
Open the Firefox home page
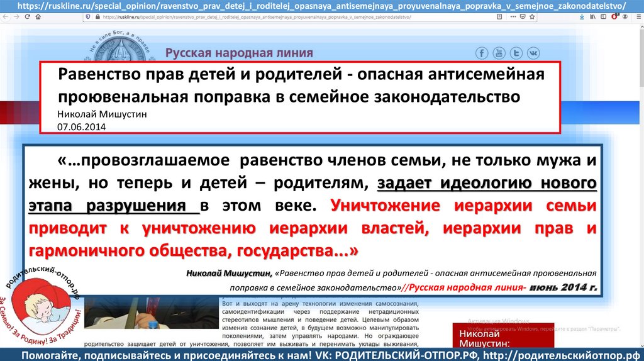[38, 17]
